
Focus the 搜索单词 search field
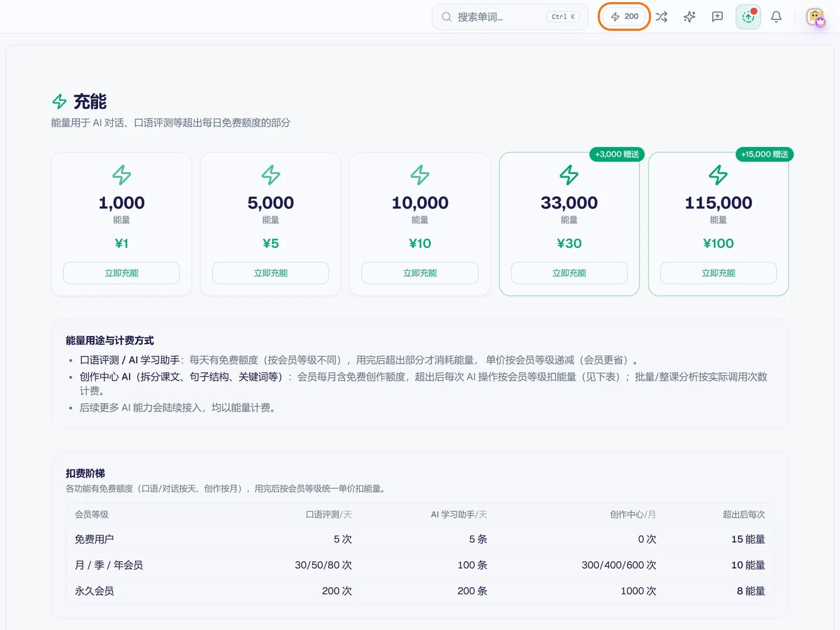tap(510, 17)
